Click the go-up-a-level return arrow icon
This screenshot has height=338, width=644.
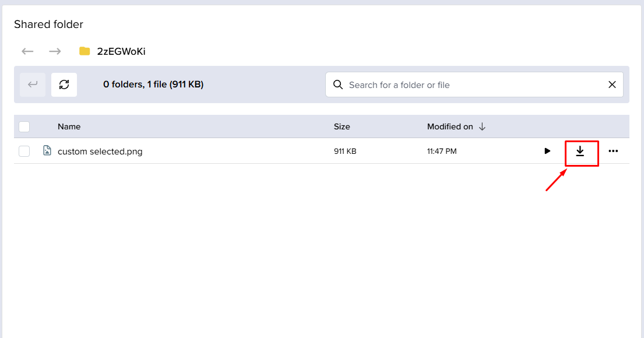point(33,85)
